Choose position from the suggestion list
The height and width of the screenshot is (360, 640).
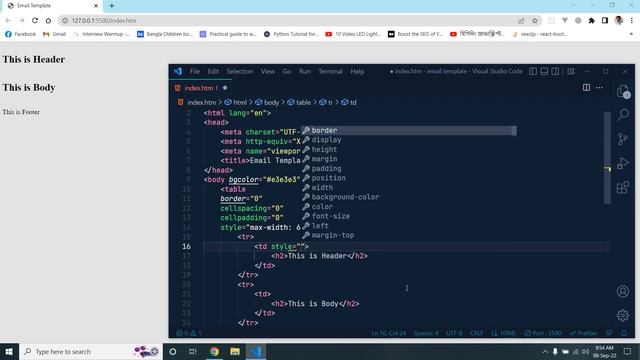409,178
